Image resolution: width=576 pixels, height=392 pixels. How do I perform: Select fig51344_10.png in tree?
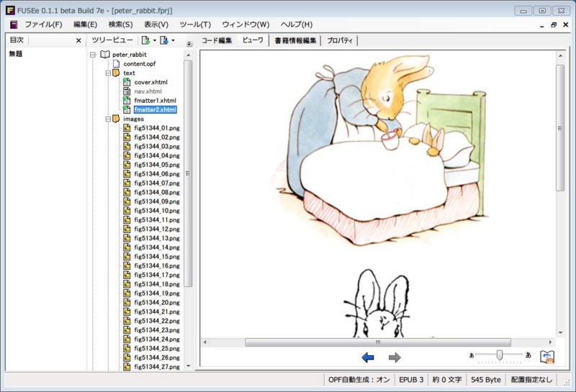pyautogui.click(x=157, y=211)
